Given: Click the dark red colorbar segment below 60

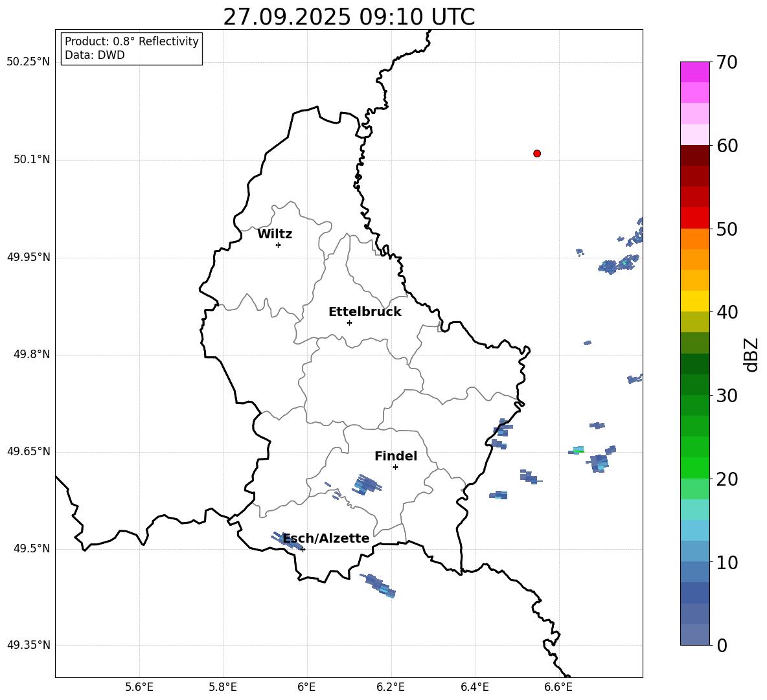Looking at the screenshot, I should (694, 155).
